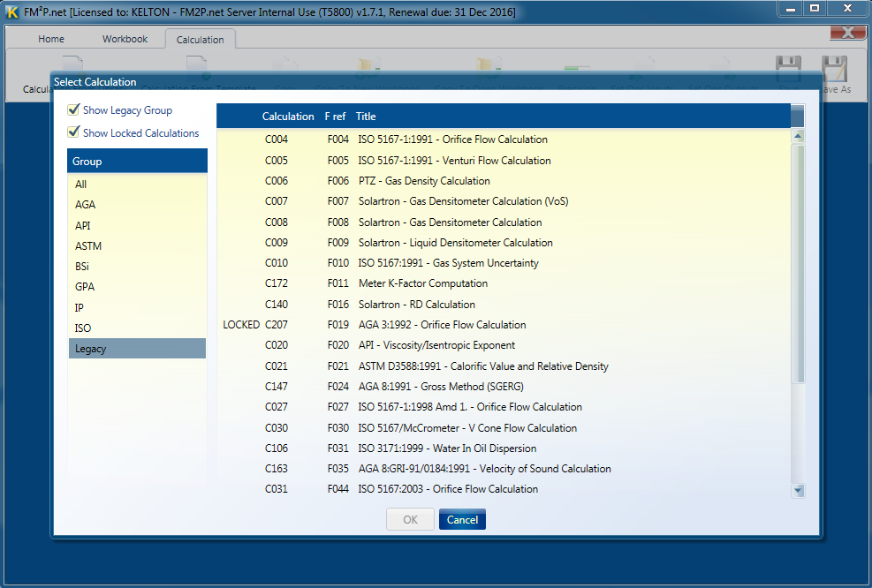
Task: Click the list scrollbar down arrow
Action: (798, 490)
